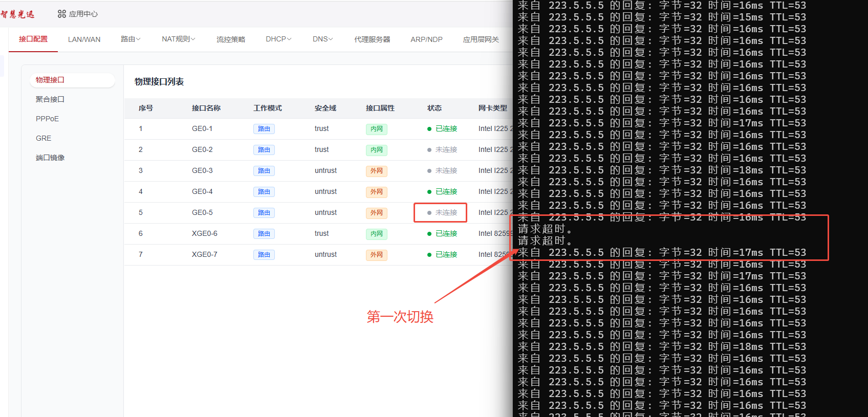Viewport: 868px width, 417px height.
Task: Click untrust security zone in GE0-5 row
Action: pyautogui.click(x=325, y=212)
